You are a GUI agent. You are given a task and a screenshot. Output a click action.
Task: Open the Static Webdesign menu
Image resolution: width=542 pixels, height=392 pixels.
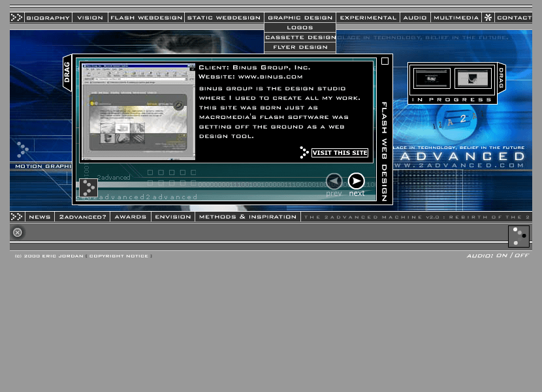pos(224,18)
